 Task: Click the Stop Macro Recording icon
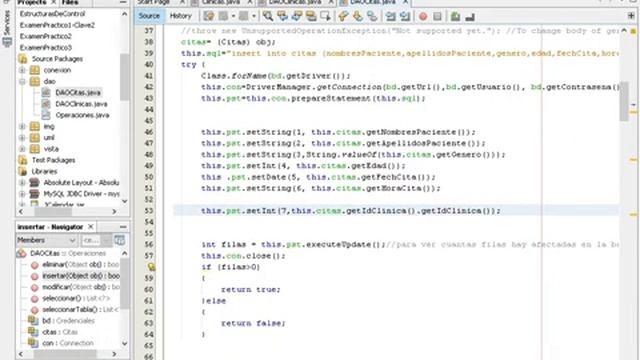(x=437, y=16)
